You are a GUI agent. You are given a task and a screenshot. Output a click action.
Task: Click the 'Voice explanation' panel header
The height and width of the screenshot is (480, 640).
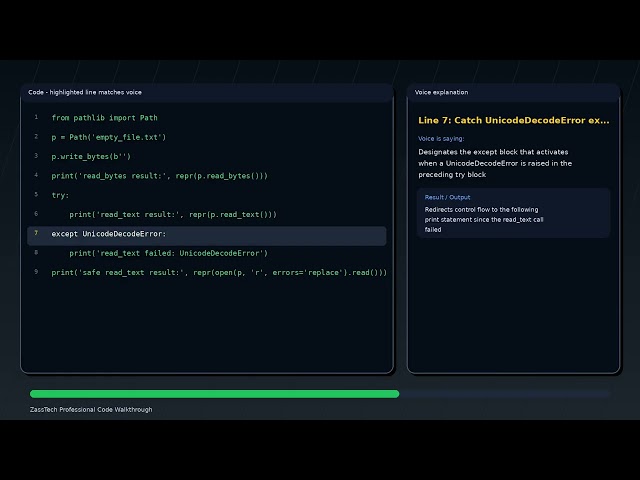(441, 92)
